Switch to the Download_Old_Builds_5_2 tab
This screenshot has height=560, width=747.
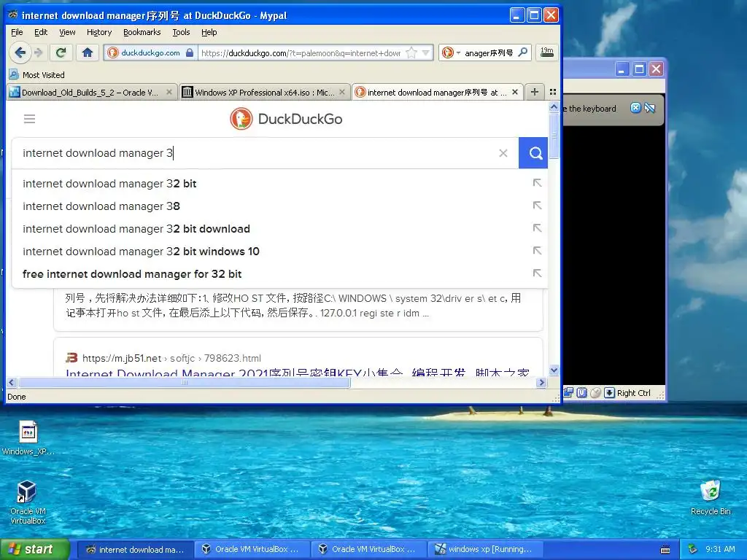point(90,93)
